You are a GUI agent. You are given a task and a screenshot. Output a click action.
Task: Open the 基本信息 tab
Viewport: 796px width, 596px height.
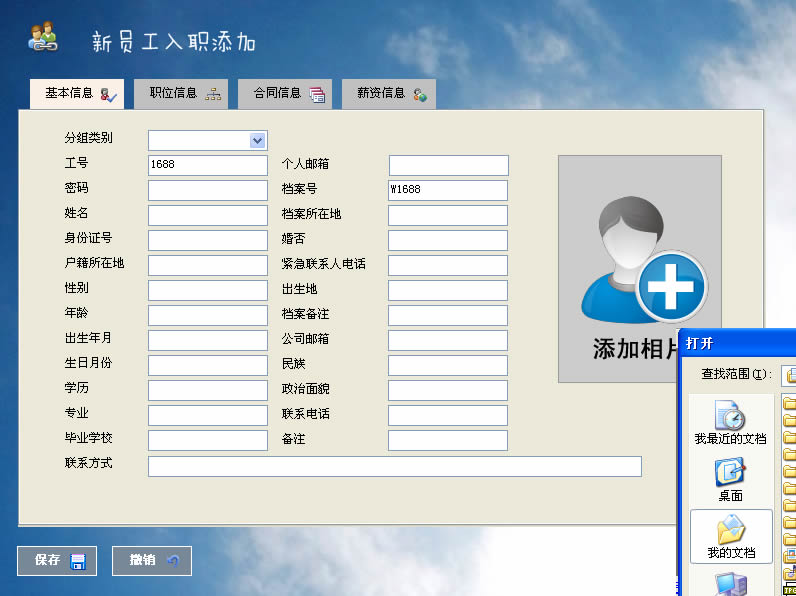pyautogui.click(x=77, y=94)
